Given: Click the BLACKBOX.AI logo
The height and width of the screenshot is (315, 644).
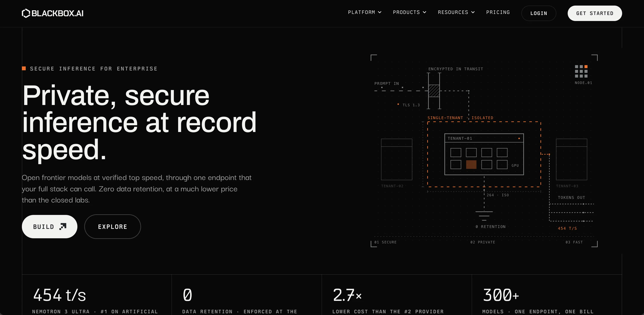Looking at the screenshot, I should pos(53,13).
